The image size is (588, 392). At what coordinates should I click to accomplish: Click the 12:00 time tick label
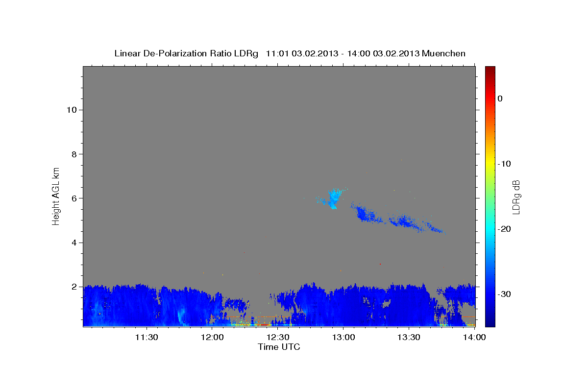tap(213, 337)
